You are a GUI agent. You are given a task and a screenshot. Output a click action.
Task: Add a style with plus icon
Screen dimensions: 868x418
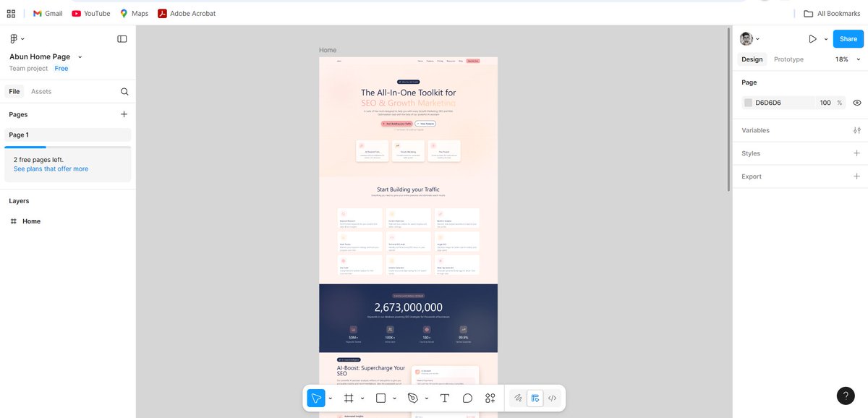pos(857,153)
